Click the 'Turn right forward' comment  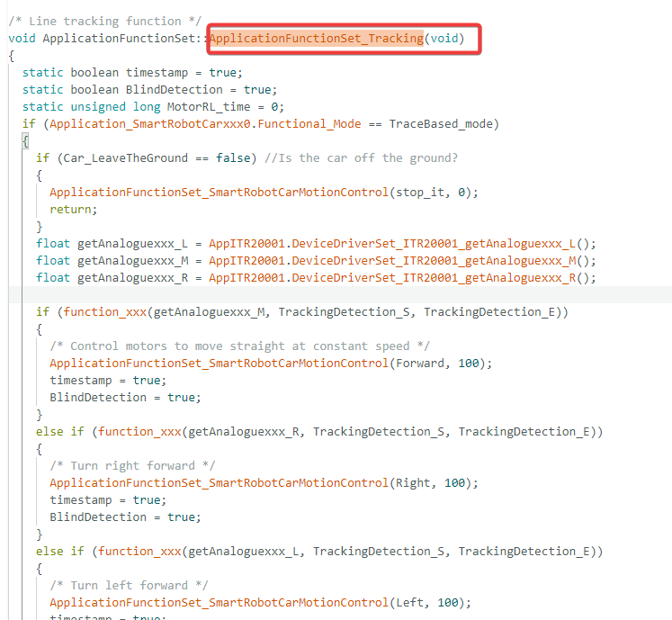[133, 465]
